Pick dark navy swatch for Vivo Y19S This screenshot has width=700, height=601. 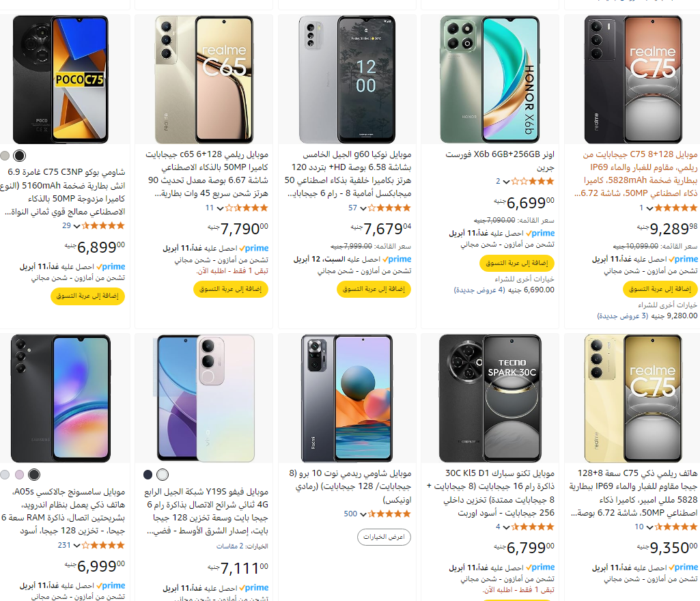pos(148,475)
